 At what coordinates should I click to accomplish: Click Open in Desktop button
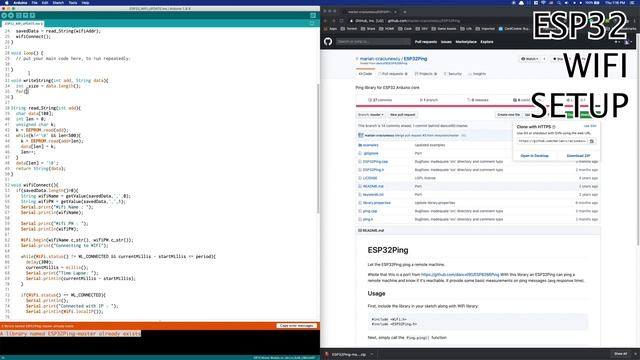(x=534, y=156)
